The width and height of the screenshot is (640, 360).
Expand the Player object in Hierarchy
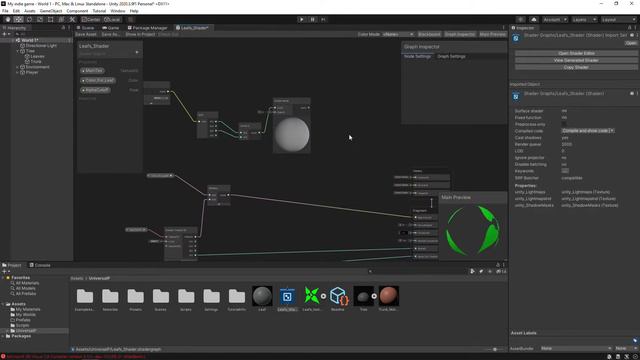[18, 72]
